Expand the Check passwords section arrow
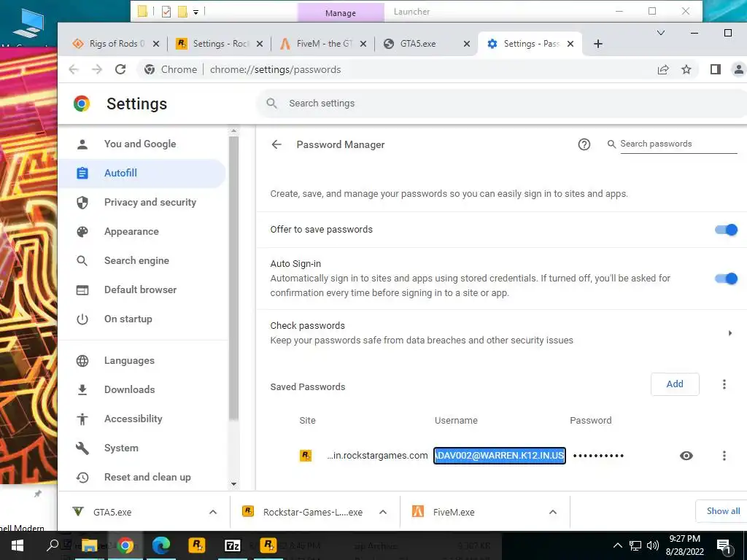This screenshot has height=560, width=747. click(729, 332)
